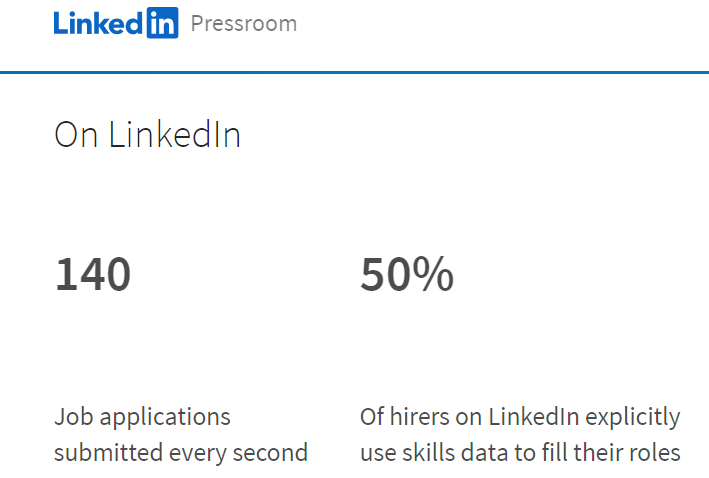
Task: Click the "Of hirers on LinkedIn explicitly" line
Action: (519, 416)
